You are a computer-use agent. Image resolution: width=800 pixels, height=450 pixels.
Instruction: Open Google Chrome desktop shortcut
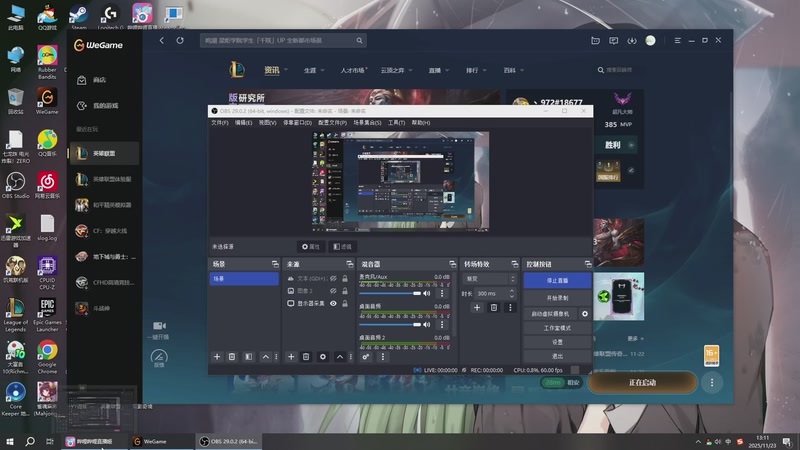tap(47, 357)
